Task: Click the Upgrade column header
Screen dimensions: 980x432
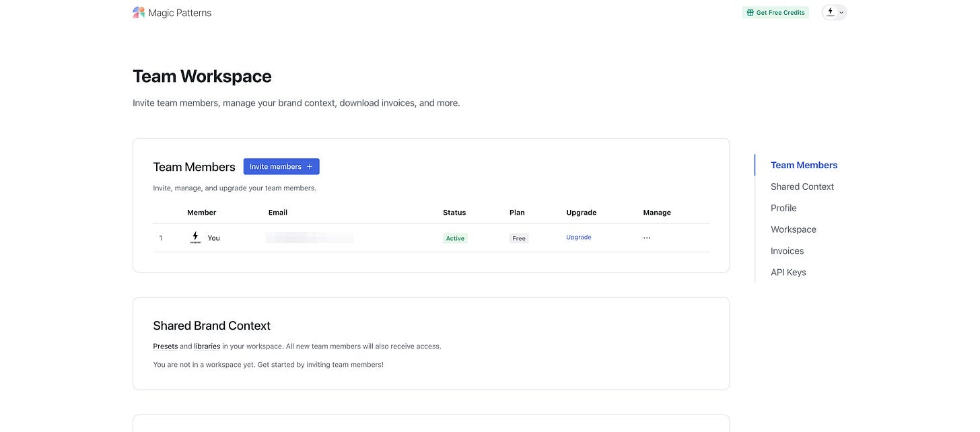Action: (582, 213)
